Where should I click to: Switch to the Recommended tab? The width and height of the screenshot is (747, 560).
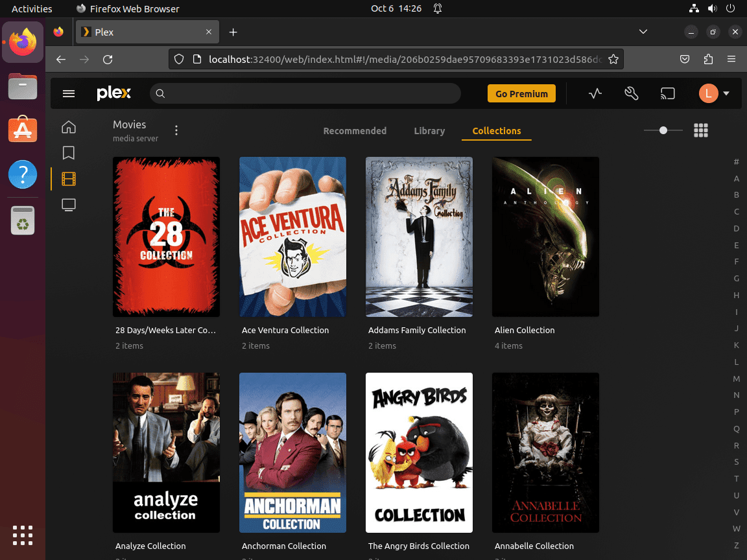click(x=355, y=130)
